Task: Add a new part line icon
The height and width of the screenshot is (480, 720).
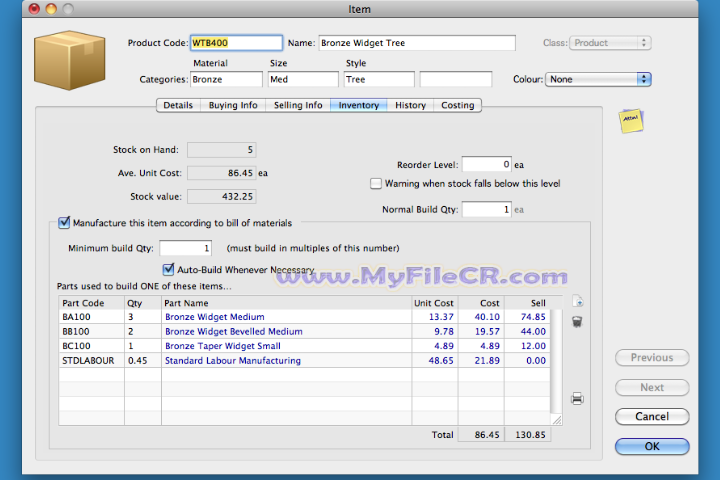Action: point(578,302)
